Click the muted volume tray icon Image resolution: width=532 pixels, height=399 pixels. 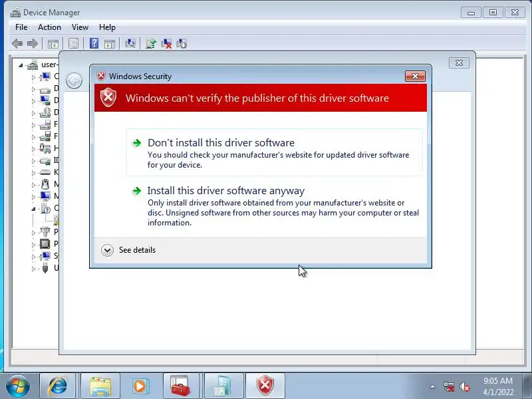pyautogui.click(x=464, y=386)
